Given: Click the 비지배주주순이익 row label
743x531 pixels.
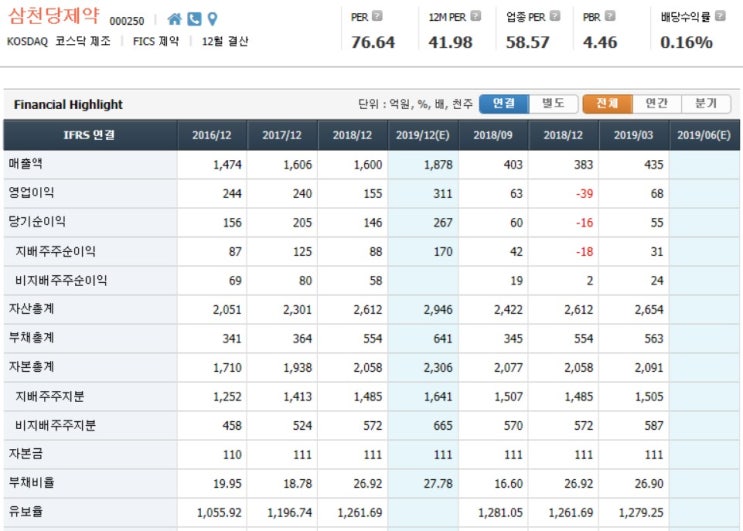Looking at the screenshot, I should [x=61, y=280].
